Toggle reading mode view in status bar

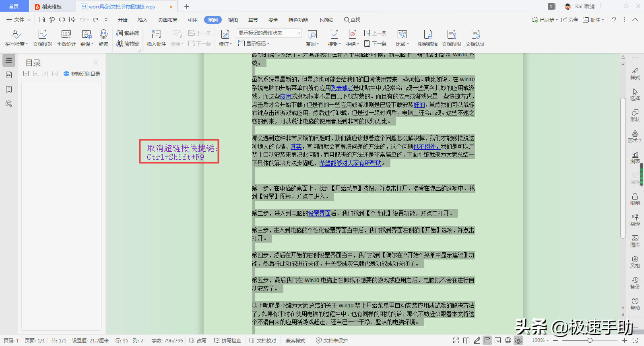click(x=466, y=340)
